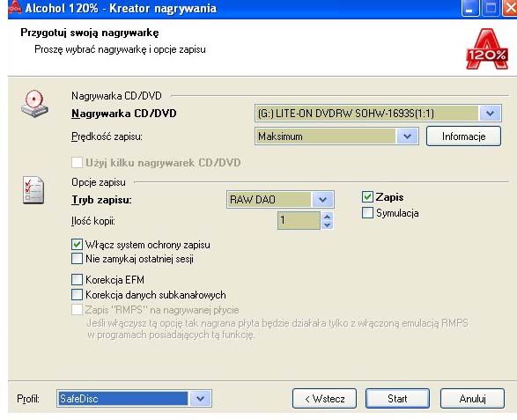Open the Nagrywarka CD/DVD drive dropdown
The height and width of the screenshot is (420, 517).
490,114
